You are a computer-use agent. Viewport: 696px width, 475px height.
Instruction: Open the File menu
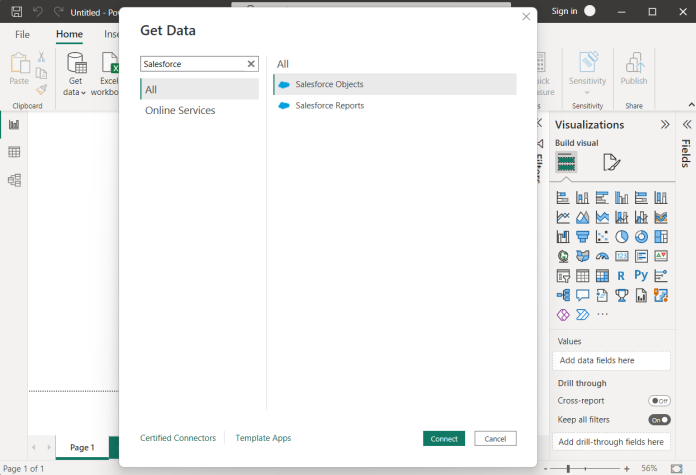click(22, 34)
